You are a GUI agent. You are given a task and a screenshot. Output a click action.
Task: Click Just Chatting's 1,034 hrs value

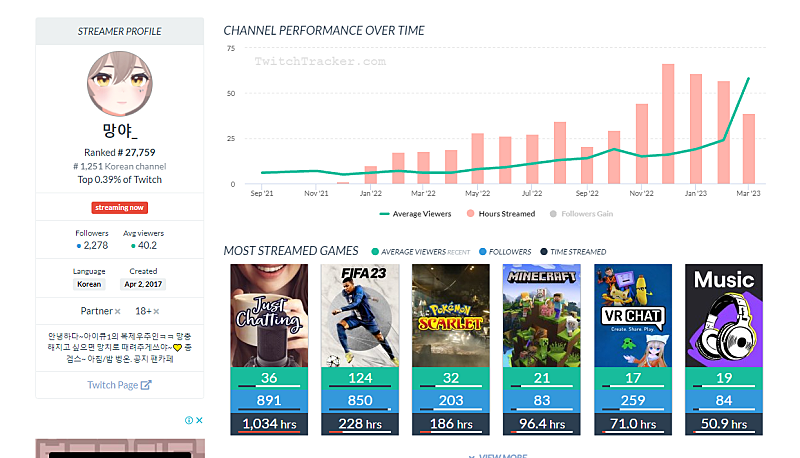[269, 424]
